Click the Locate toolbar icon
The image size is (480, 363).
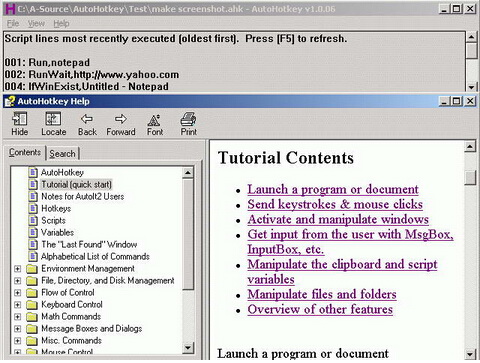click(x=53, y=119)
